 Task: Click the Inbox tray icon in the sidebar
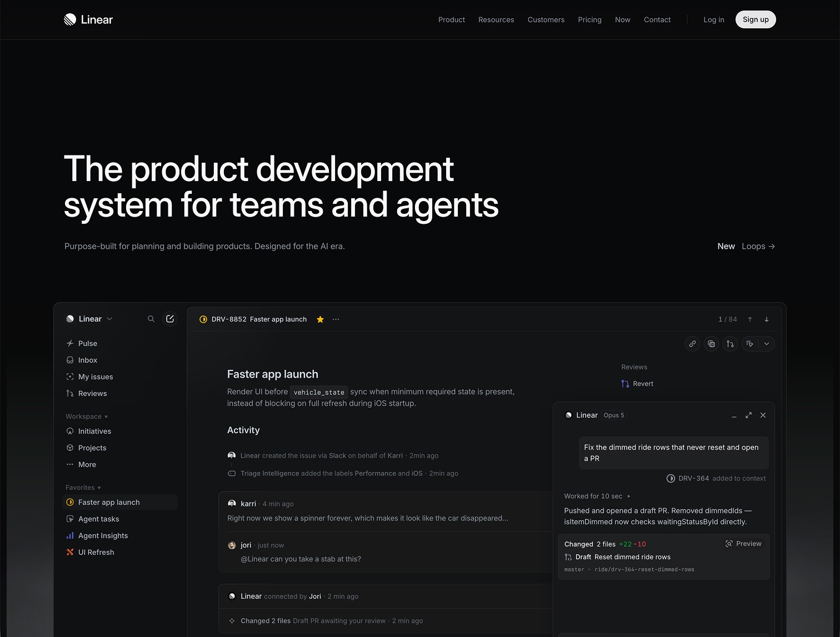(70, 360)
